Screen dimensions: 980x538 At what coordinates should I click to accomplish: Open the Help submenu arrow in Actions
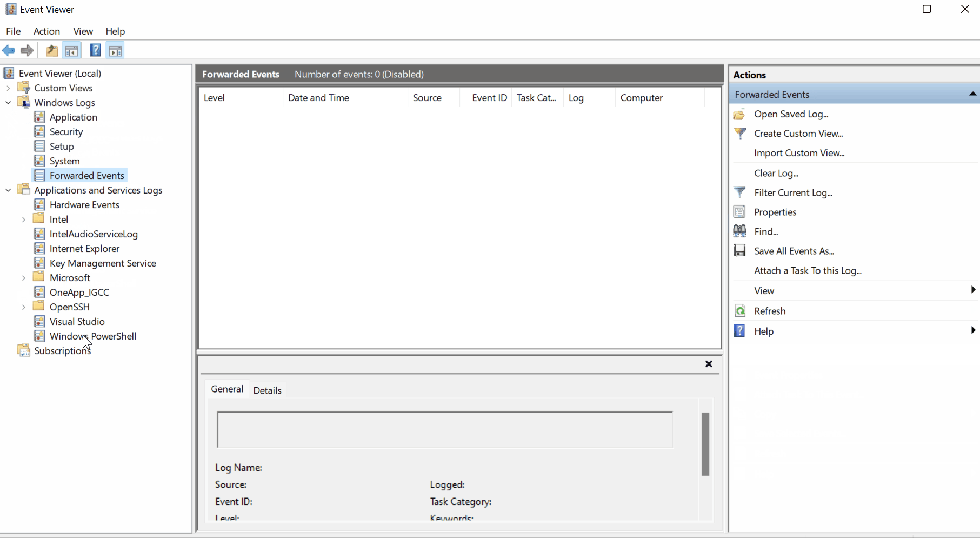pyautogui.click(x=973, y=330)
